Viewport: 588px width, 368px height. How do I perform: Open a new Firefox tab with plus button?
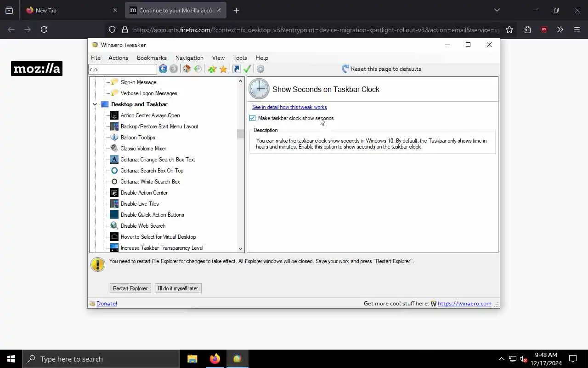[x=236, y=10]
